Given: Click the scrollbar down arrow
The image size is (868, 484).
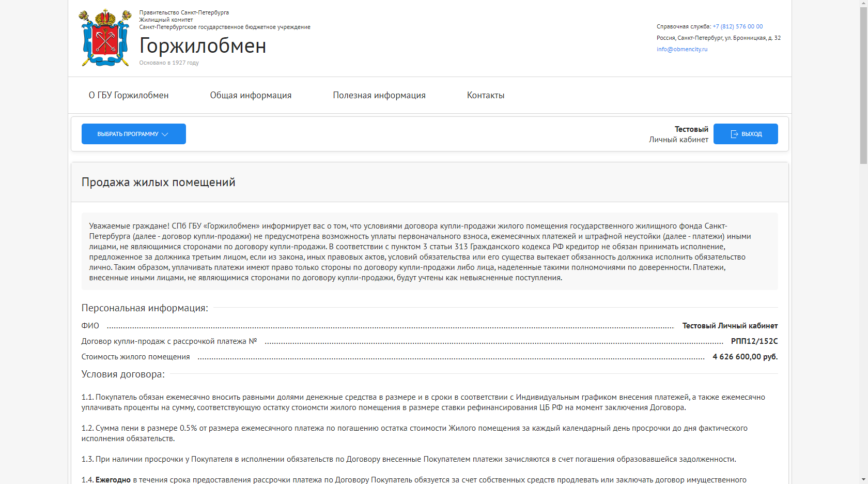Looking at the screenshot, I should [863, 480].
